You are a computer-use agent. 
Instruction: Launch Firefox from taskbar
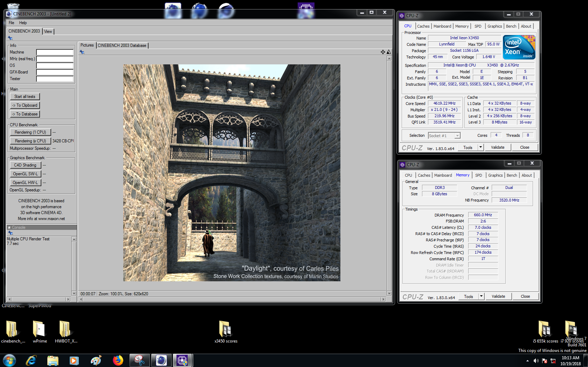coord(118,360)
